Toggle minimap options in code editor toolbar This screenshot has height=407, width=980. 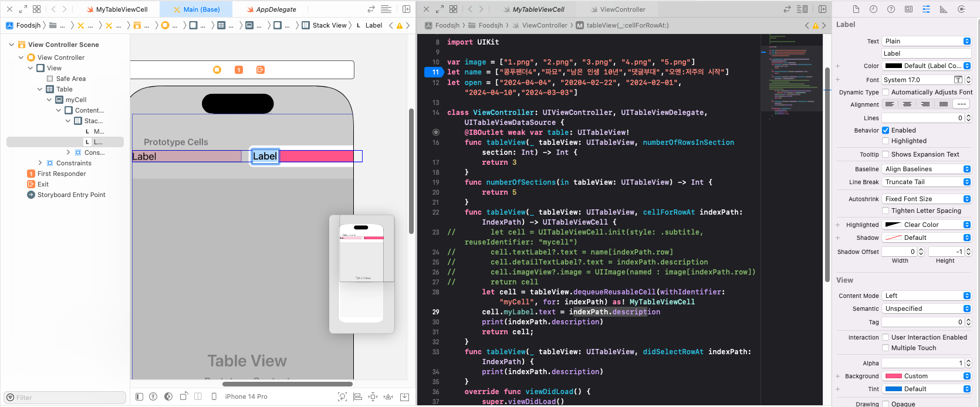802,9
